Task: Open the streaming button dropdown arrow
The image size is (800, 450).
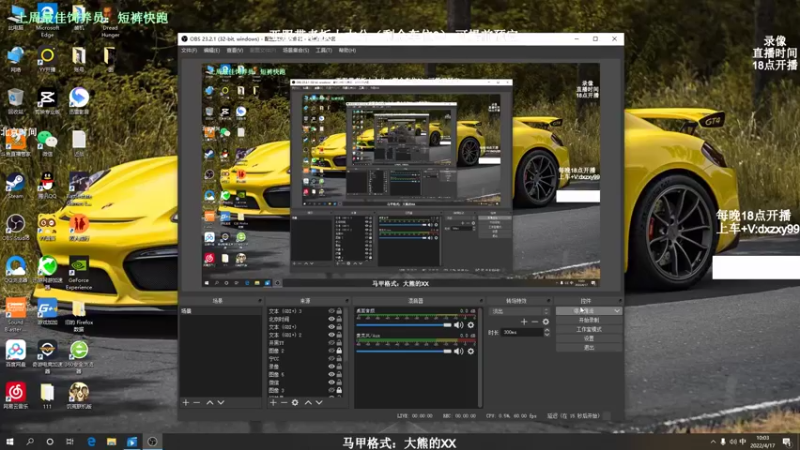Action: tap(617, 311)
